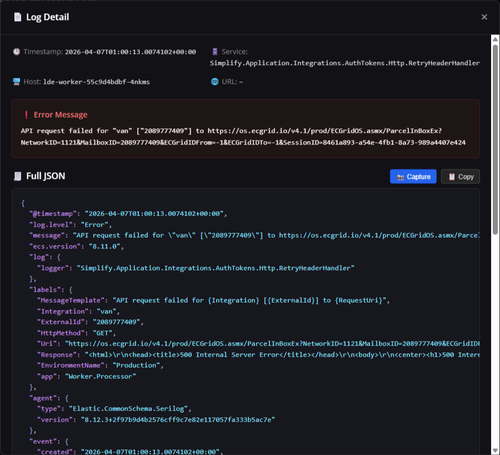Click the Full JSON document icon
Screen dimensions: 500x455
[x=17, y=176]
